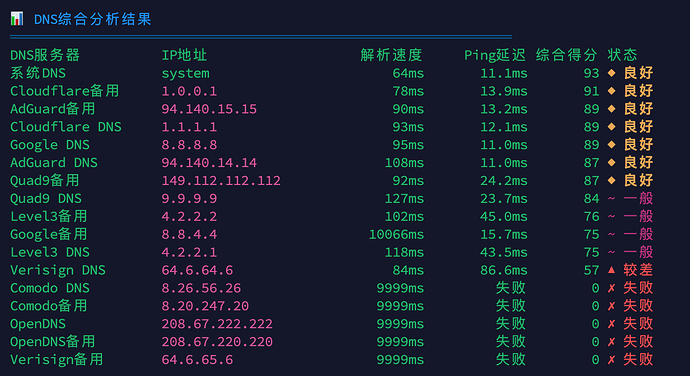690x376 pixels.
Task: Select the IP address 8.26.56.26
Action: (201, 288)
